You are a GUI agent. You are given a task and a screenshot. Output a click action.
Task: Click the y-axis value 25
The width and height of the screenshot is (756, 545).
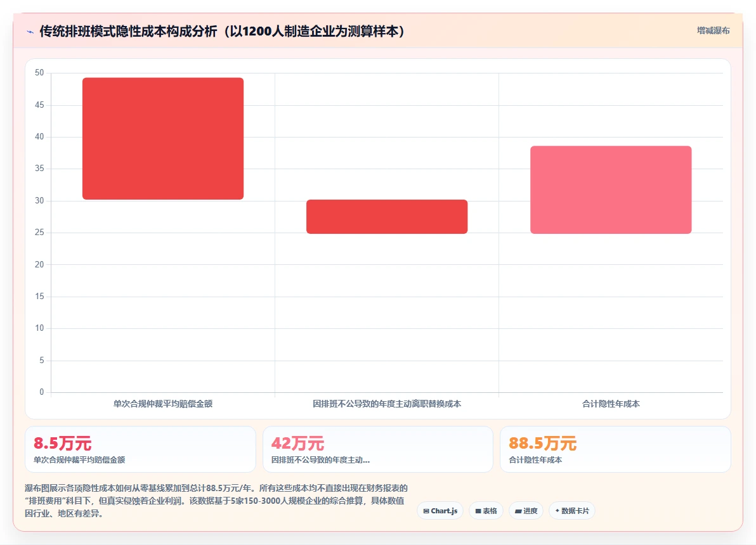(x=39, y=233)
